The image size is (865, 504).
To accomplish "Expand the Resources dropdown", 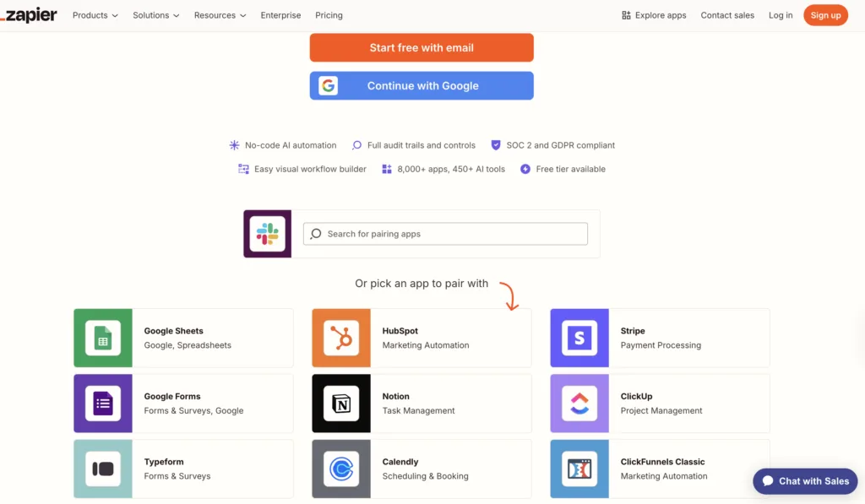I will click(220, 14).
